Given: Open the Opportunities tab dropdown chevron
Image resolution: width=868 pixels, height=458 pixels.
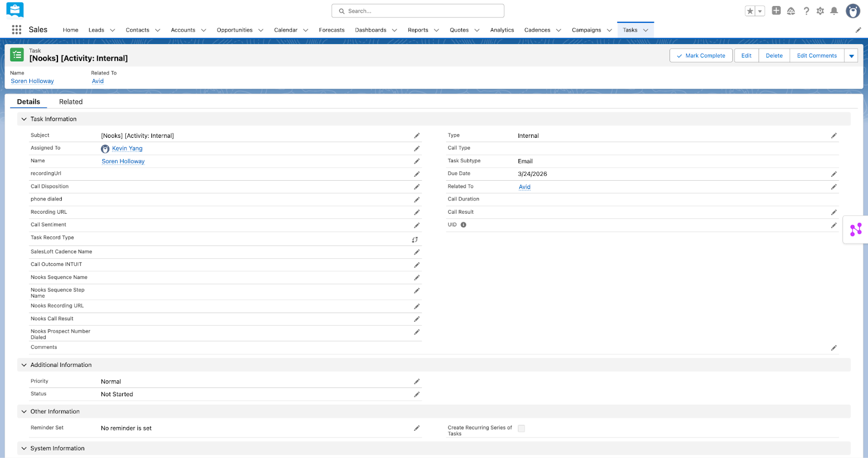Looking at the screenshot, I should click(260, 30).
